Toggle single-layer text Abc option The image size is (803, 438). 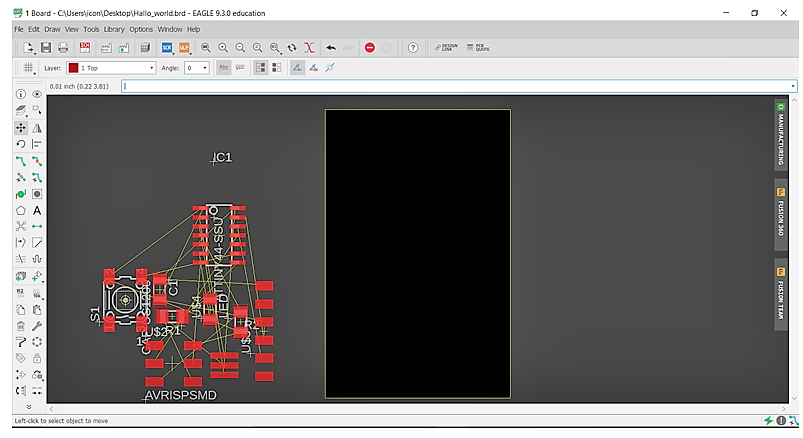click(x=223, y=68)
